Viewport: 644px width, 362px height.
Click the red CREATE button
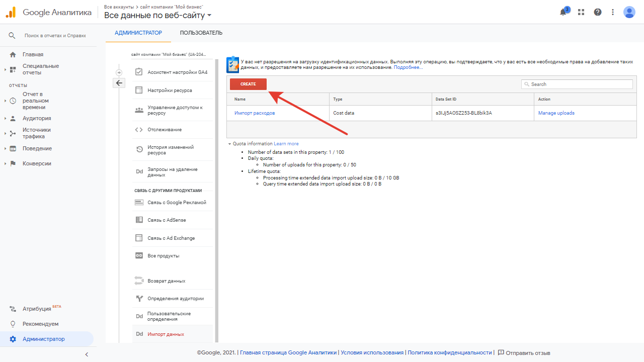tap(248, 84)
